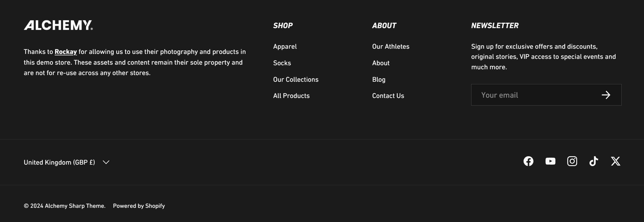Viewport: 644px width, 222px height.
Task: Follow the Rockay link
Action: coord(66,52)
